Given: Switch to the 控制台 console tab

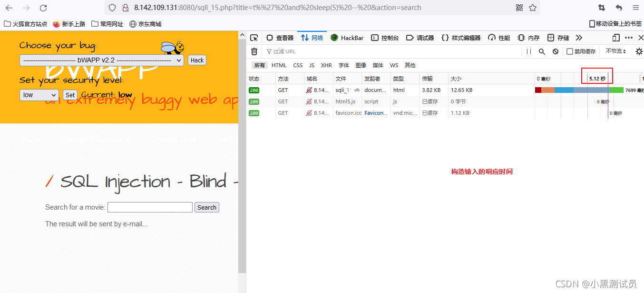Looking at the screenshot, I should point(385,38).
